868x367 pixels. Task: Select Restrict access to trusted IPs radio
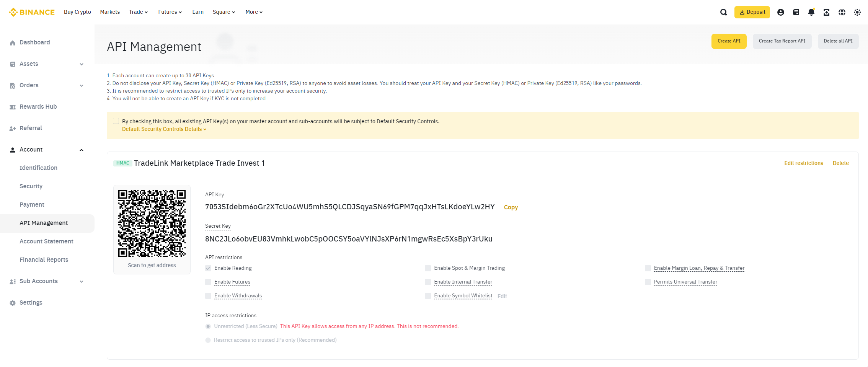(x=208, y=340)
